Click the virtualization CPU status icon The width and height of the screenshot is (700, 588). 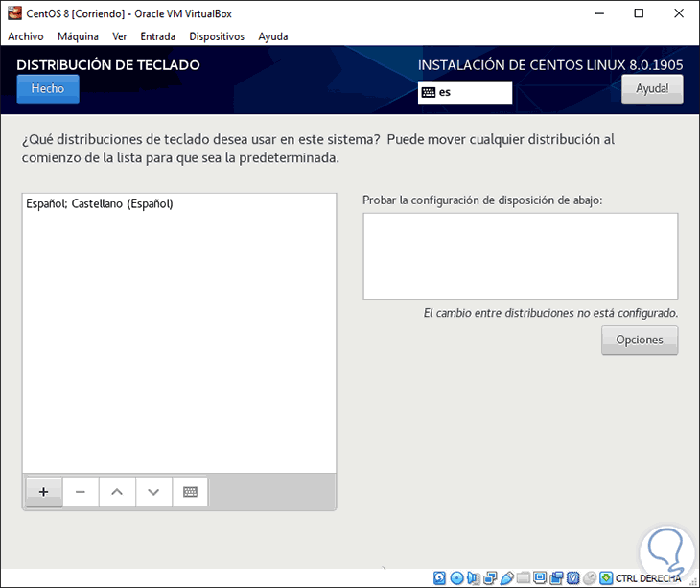coord(572,578)
